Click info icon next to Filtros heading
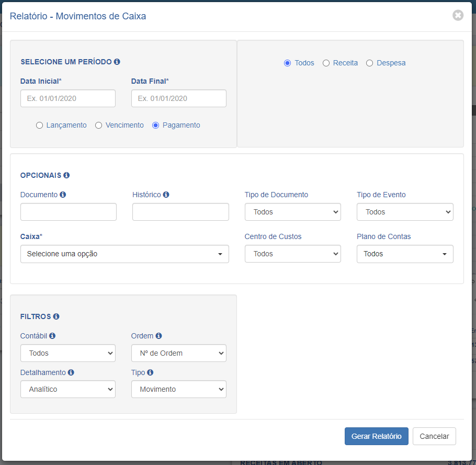The height and width of the screenshot is (465, 476). point(56,316)
